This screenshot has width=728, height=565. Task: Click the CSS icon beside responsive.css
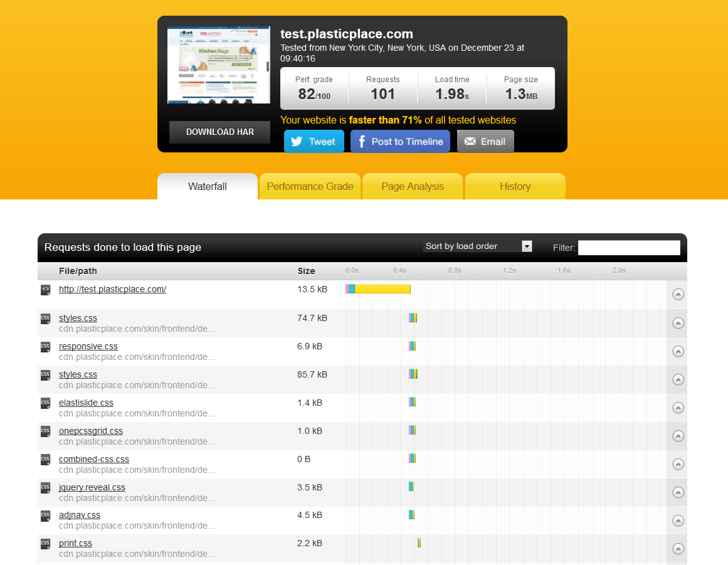click(45, 347)
